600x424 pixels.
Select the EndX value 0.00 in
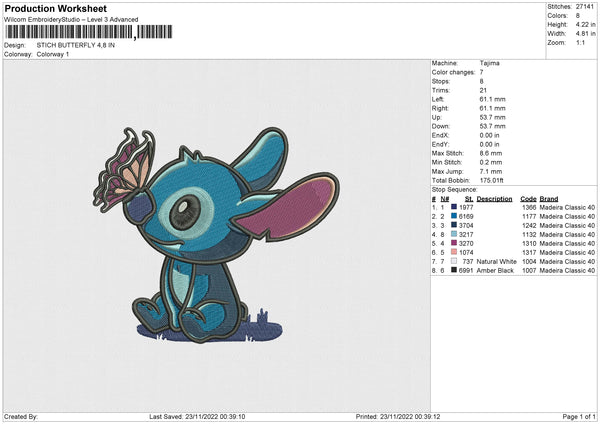(x=489, y=135)
